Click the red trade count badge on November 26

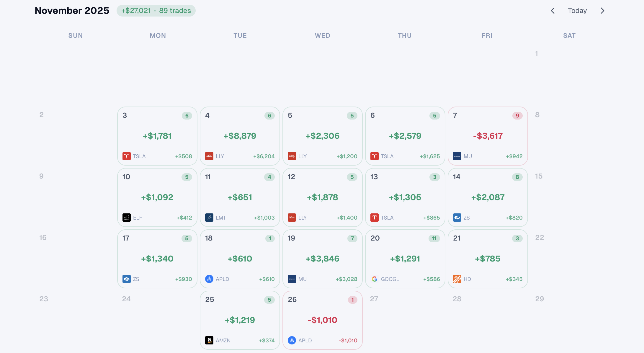tap(352, 300)
